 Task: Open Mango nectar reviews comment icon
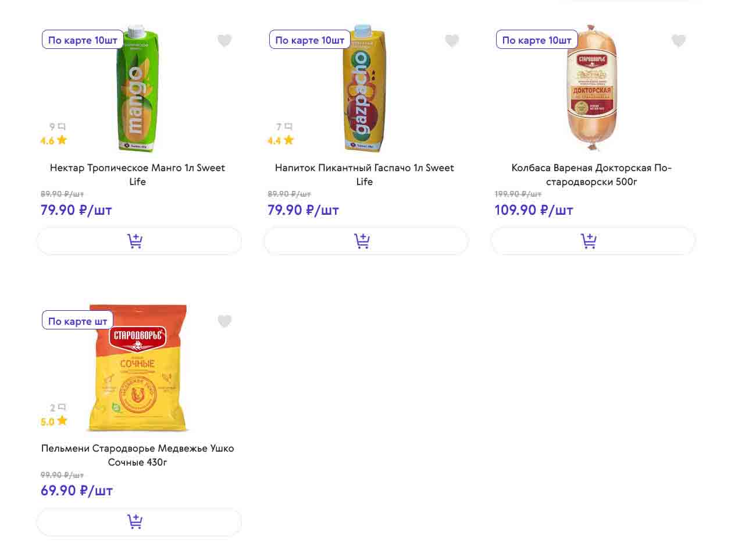click(62, 126)
